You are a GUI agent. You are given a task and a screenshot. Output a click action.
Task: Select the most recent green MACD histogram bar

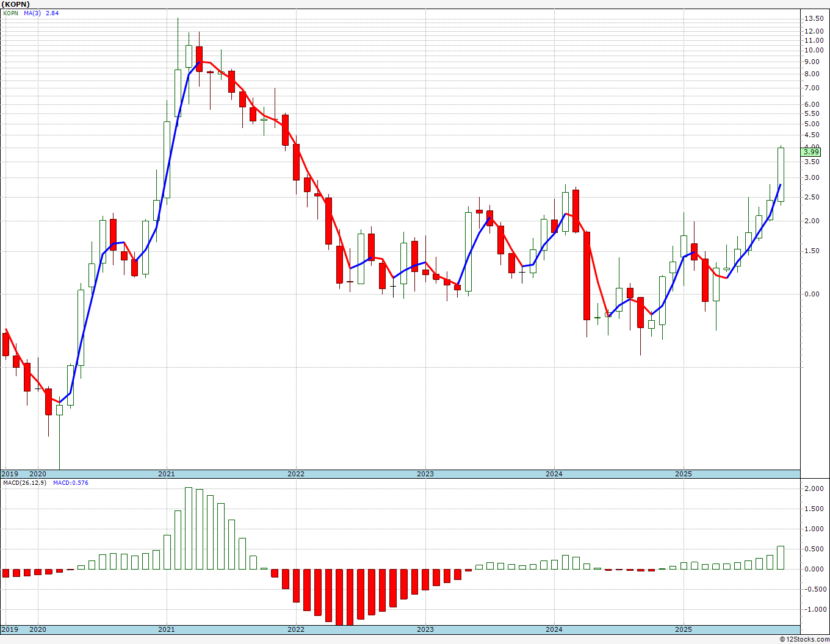781,558
